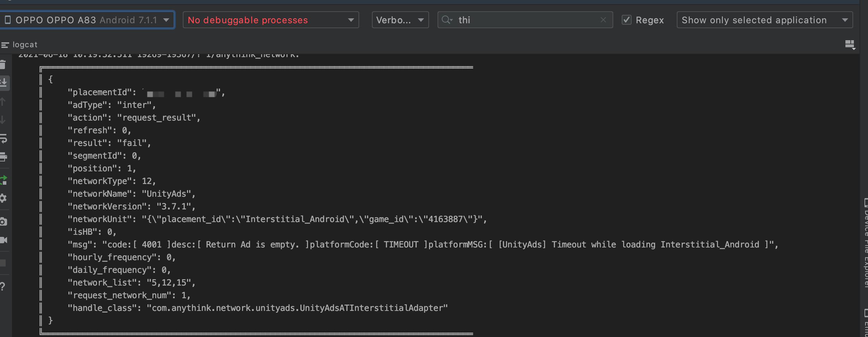
Task: Uncheck the Regex checkbox
Action: coord(627,20)
